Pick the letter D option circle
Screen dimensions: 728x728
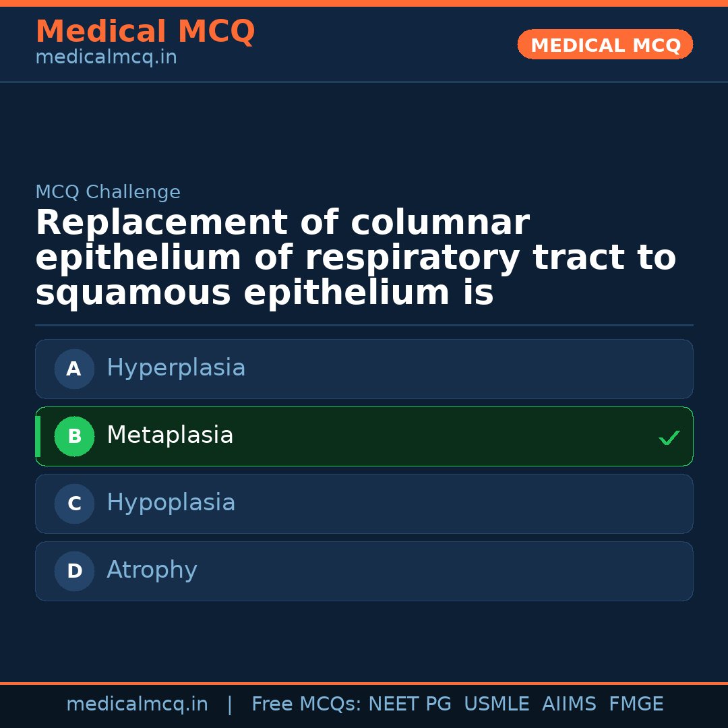(x=74, y=571)
